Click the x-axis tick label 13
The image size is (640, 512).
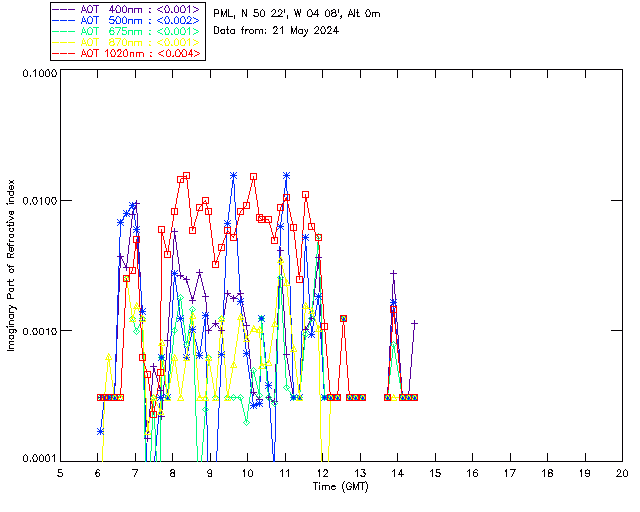[360, 473]
